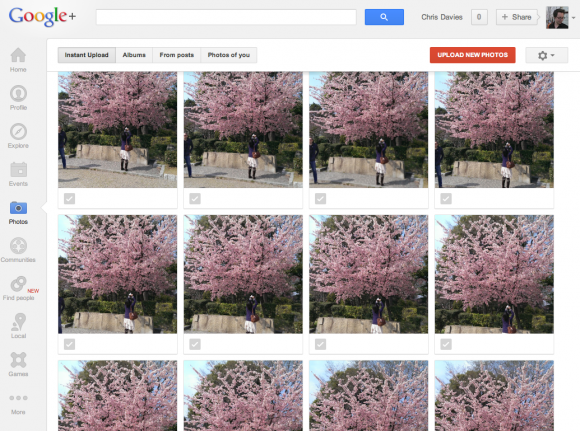Expand the account arrow beside avatar
This screenshot has width=580, height=431.
573,17
